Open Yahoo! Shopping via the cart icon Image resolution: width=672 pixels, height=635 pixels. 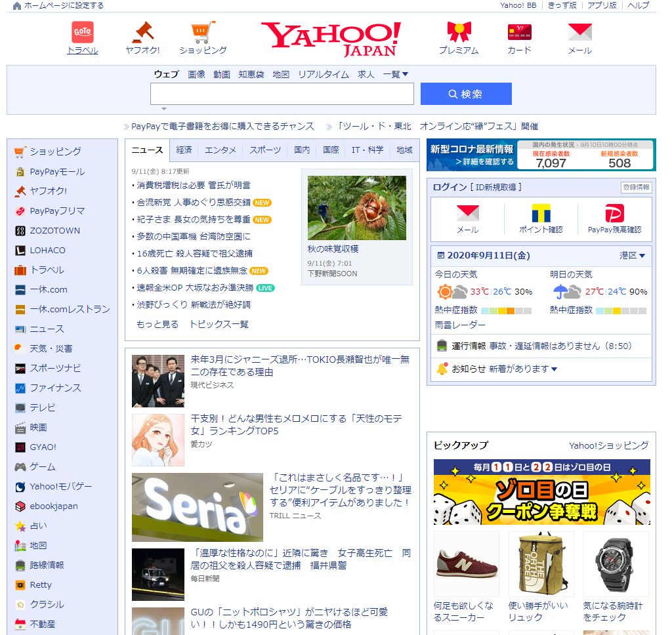[x=203, y=31]
